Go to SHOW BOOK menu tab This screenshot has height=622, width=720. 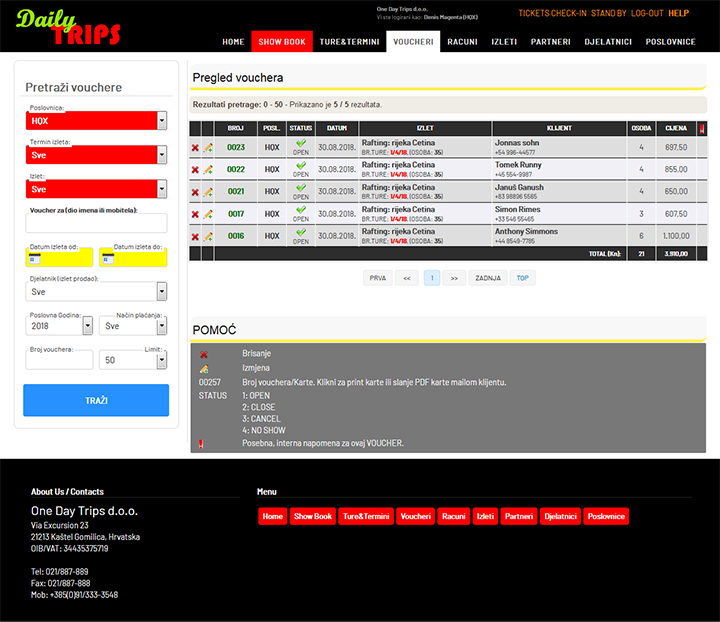282,42
